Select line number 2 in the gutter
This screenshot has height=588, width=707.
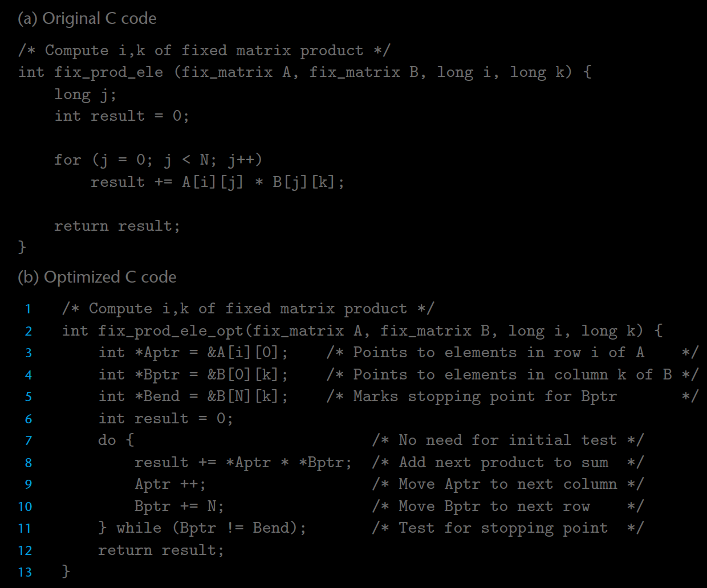coord(29,332)
